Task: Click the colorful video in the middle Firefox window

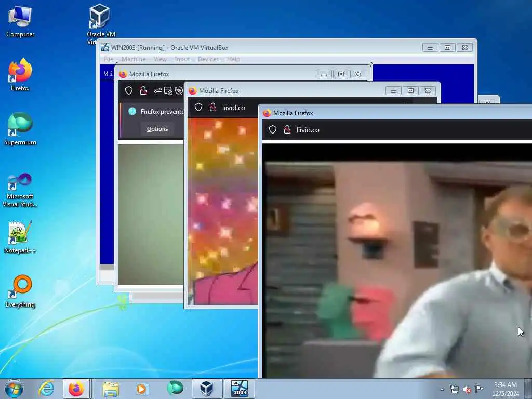Action: click(222, 211)
